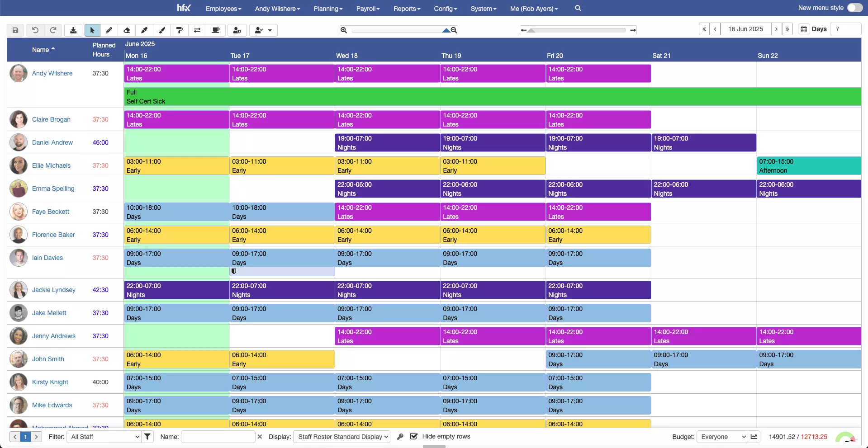Open the Budget Everyone dropdown
The width and height of the screenshot is (868, 448).
point(721,437)
